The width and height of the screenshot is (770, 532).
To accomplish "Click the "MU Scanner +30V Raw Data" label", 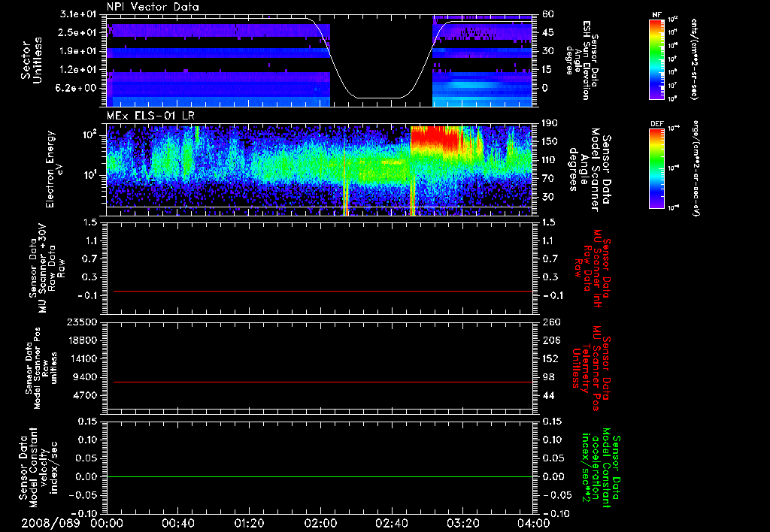I will [47, 268].
